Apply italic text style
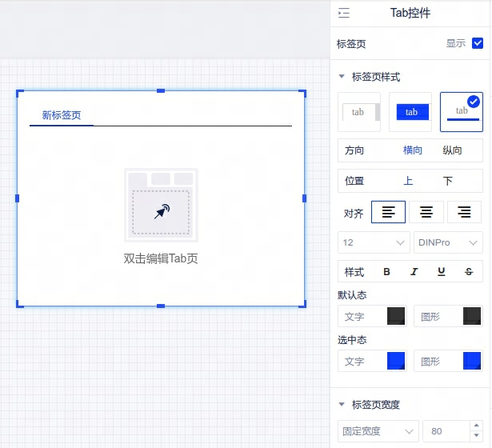Screen dimensions: 492x448 (414, 272)
